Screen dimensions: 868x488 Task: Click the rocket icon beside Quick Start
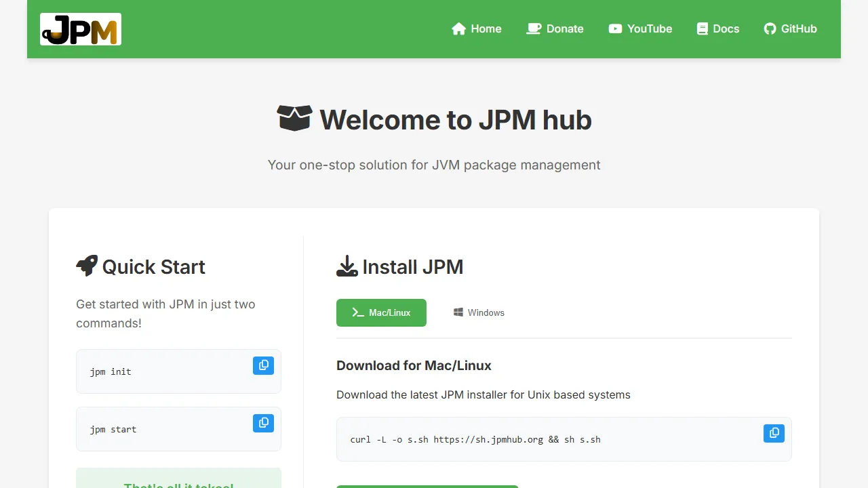(86, 266)
